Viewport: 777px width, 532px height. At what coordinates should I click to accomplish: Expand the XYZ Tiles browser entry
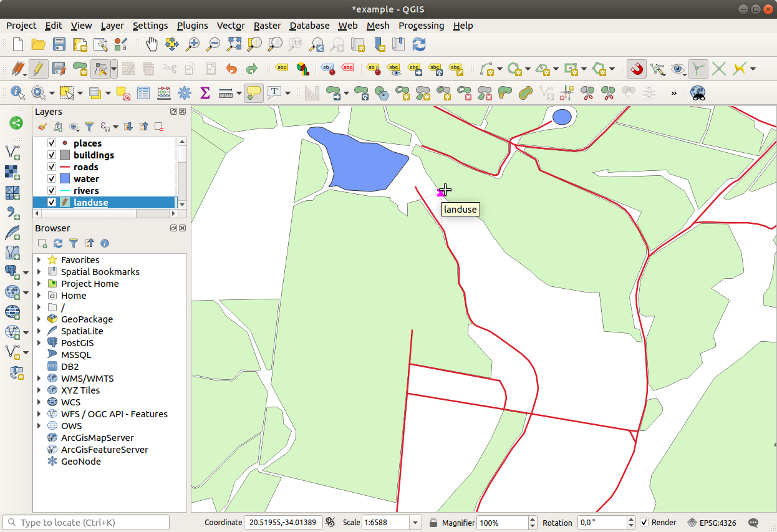[x=39, y=390]
